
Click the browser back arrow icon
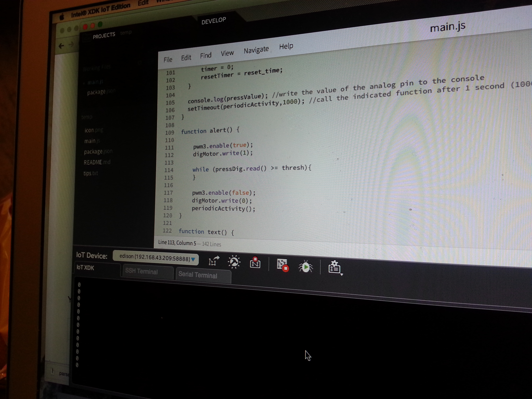pos(61,46)
